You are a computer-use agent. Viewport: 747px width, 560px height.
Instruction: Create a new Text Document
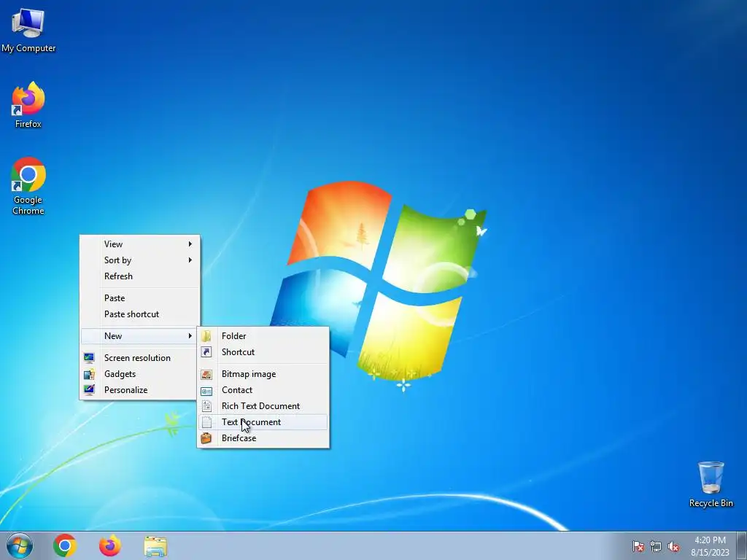263,422
